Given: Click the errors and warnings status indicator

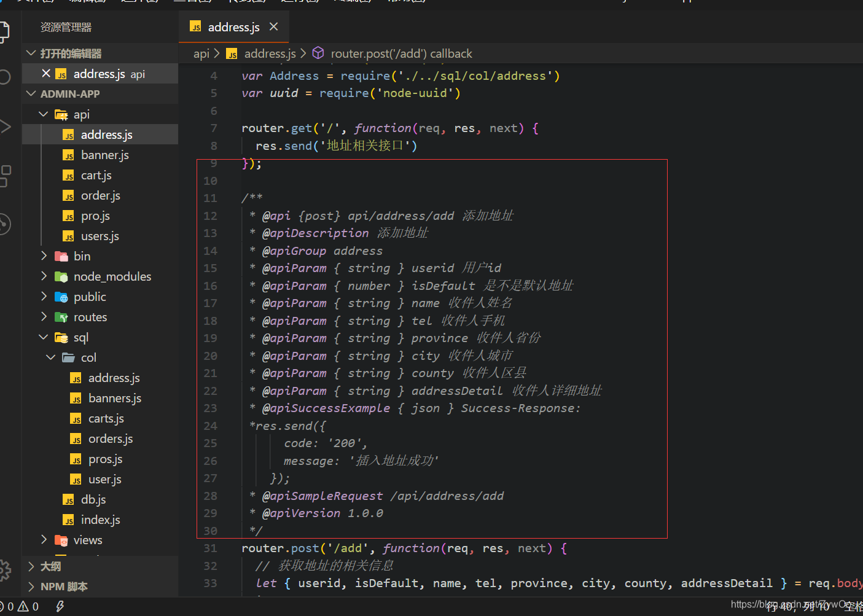Looking at the screenshot, I should (x=20, y=607).
